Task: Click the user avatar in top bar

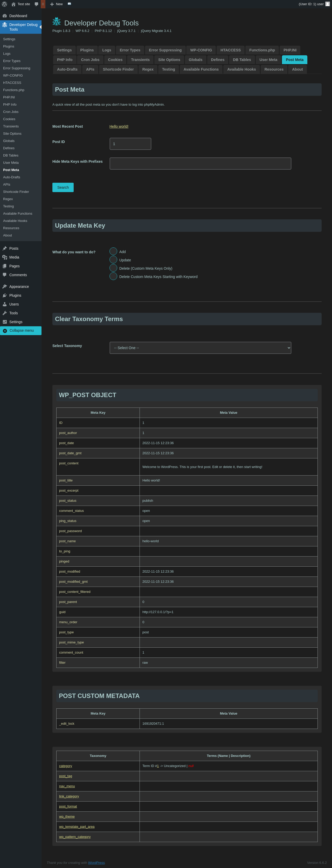Action: coord(327,4)
